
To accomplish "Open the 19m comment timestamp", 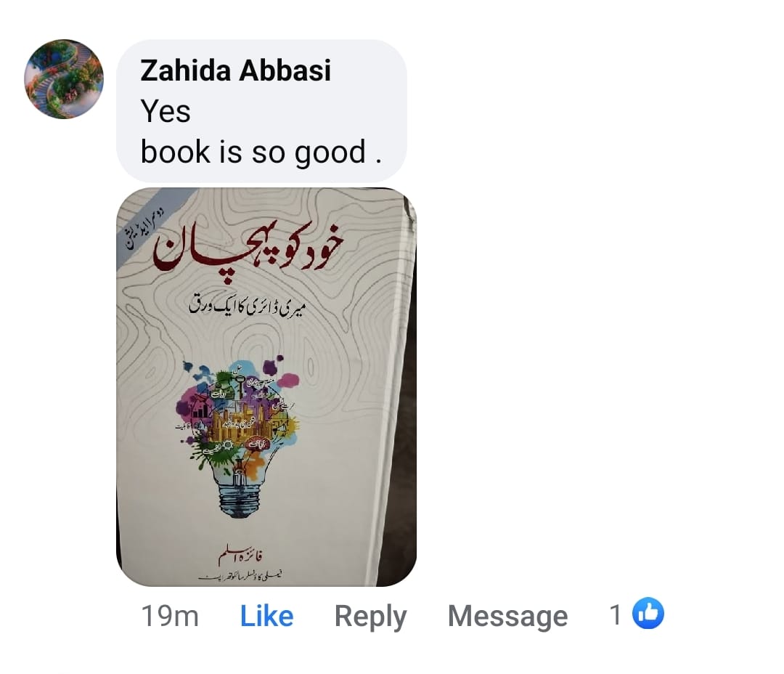I will coord(170,615).
